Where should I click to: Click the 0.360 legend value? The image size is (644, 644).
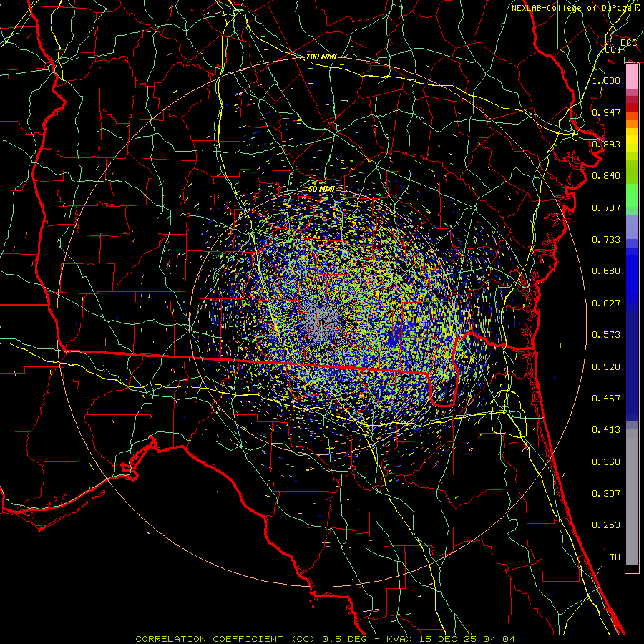[606, 462]
